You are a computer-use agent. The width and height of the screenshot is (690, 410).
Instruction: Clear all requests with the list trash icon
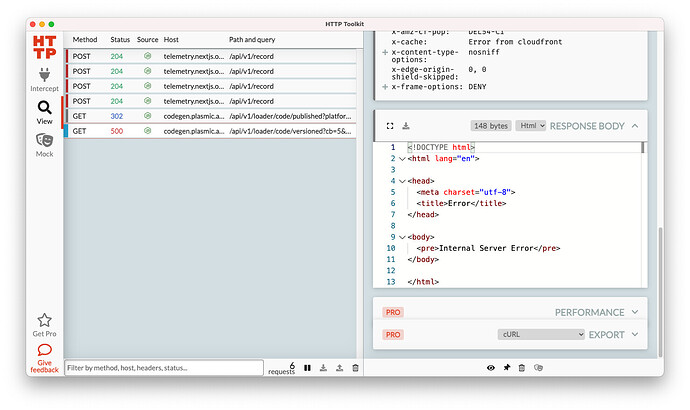(356, 368)
